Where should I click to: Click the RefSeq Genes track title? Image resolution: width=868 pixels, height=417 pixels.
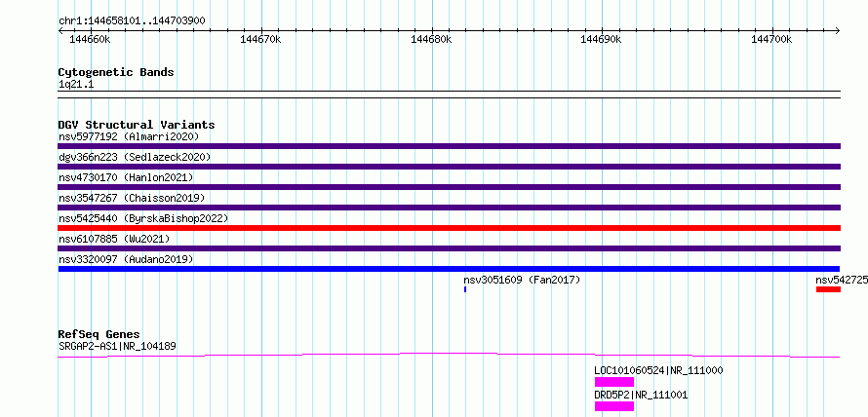click(x=99, y=334)
